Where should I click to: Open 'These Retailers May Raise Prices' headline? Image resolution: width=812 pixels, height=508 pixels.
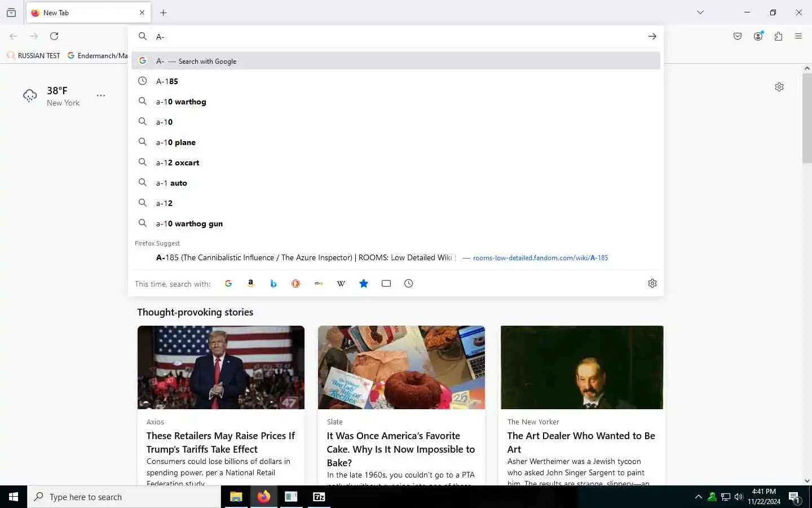(x=220, y=443)
